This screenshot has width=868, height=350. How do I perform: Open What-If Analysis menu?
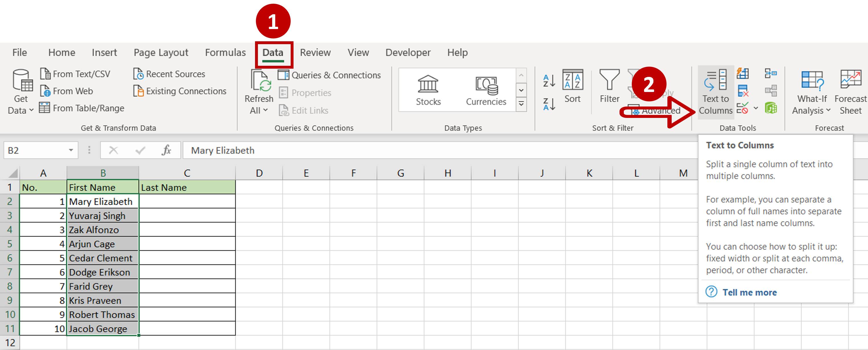click(811, 92)
